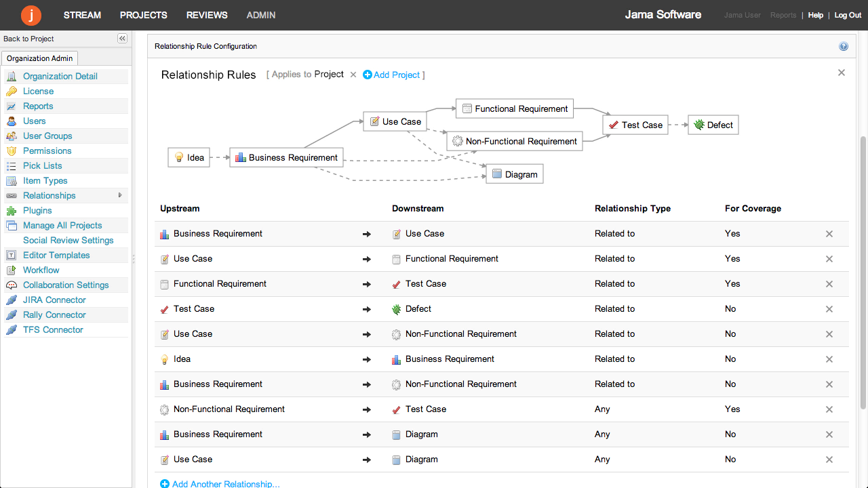Click the help question mark icon
Image resolution: width=868 pixels, height=488 pixels.
[844, 47]
